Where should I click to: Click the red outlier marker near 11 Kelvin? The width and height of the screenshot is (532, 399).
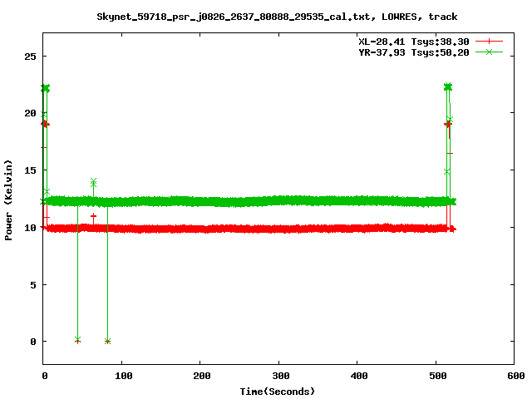[x=93, y=216]
